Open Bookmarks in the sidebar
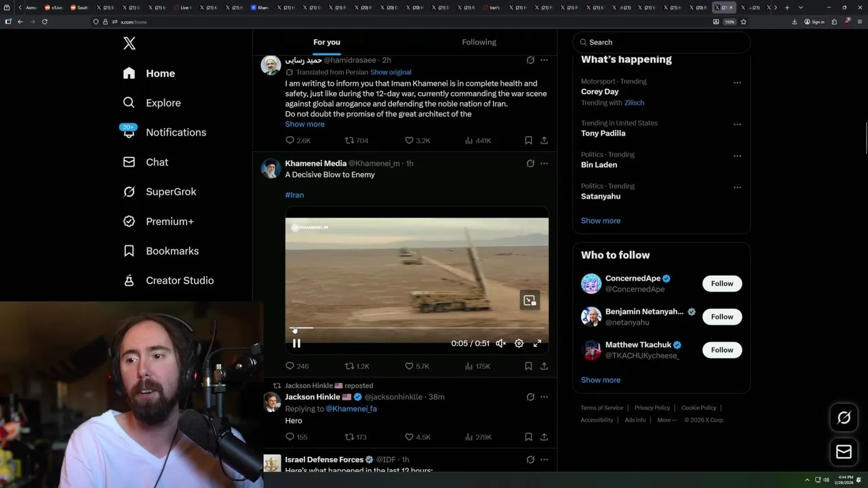This screenshot has height=488, width=868. pyautogui.click(x=161, y=251)
